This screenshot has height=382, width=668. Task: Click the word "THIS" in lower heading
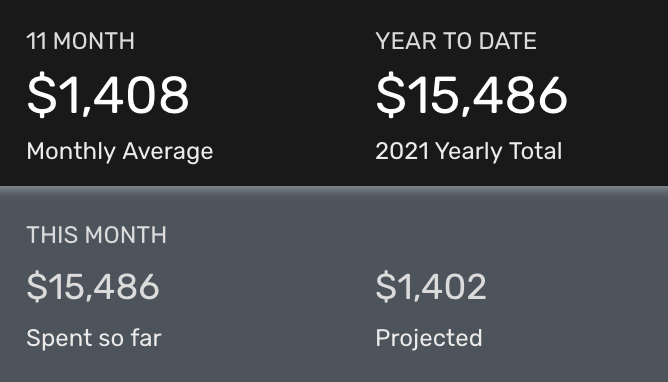54,235
